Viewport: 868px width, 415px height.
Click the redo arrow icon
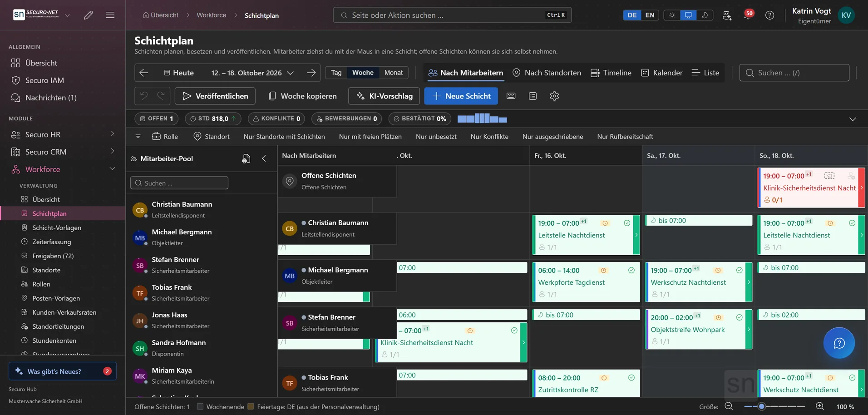tap(161, 96)
